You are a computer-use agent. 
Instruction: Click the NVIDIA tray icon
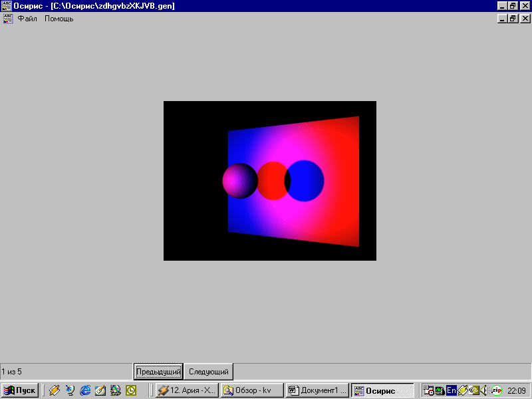[x=473, y=390]
